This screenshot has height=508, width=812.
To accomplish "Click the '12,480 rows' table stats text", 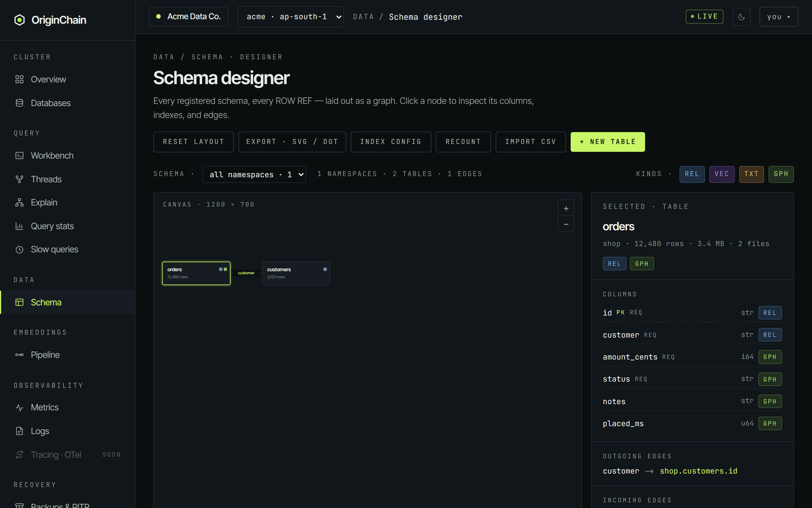I will click(659, 244).
